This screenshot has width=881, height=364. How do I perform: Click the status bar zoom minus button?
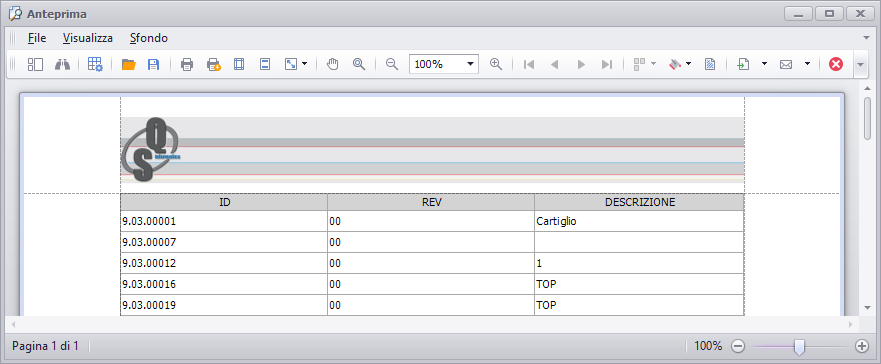tap(738, 346)
